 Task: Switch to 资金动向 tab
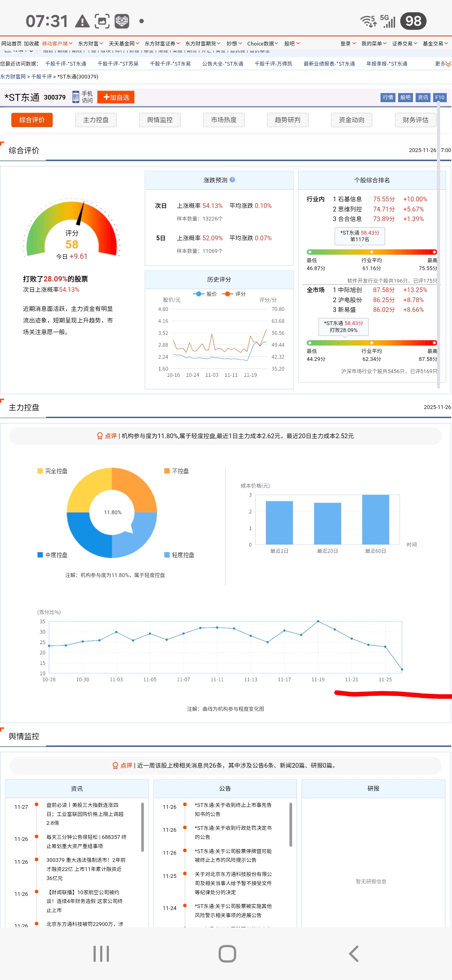click(x=352, y=120)
